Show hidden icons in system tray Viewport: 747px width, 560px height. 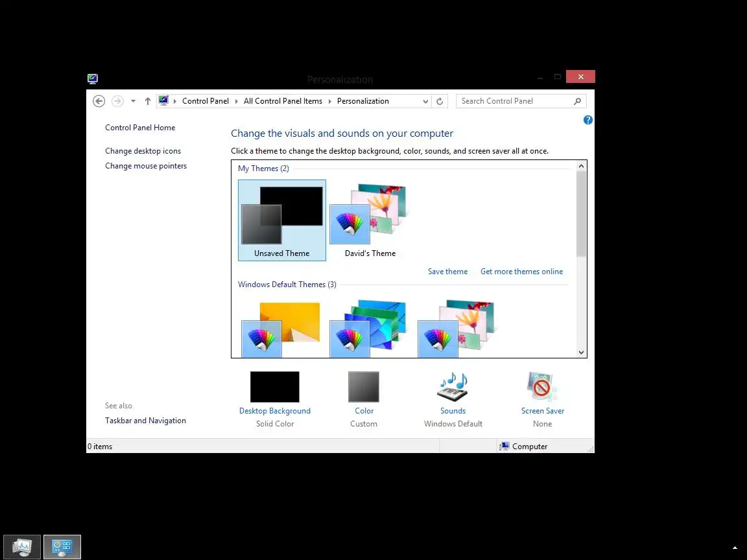(735, 548)
